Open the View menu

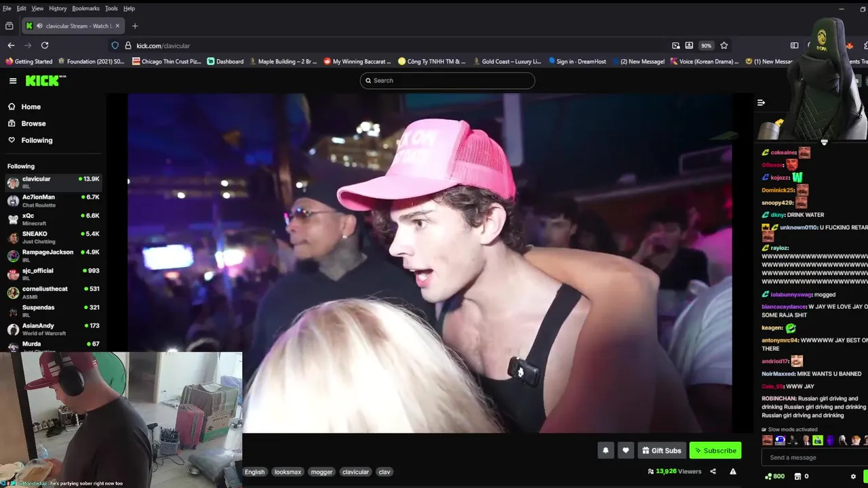[37, 8]
